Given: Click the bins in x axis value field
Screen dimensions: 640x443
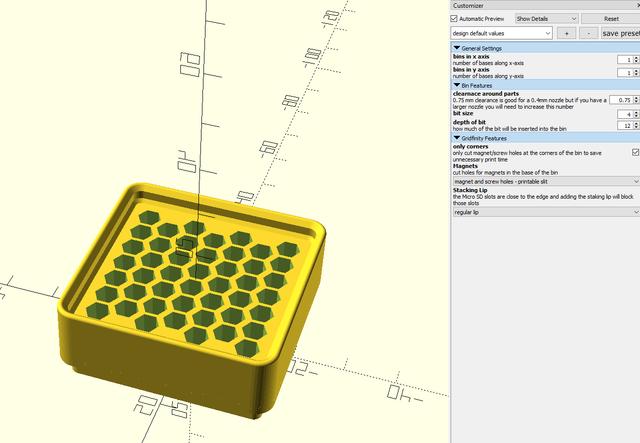Looking at the screenshot, I should (625, 60).
